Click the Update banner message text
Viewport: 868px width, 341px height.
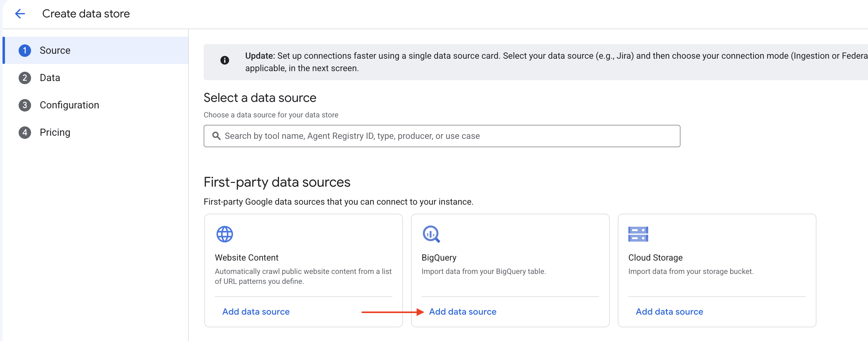coord(556,62)
